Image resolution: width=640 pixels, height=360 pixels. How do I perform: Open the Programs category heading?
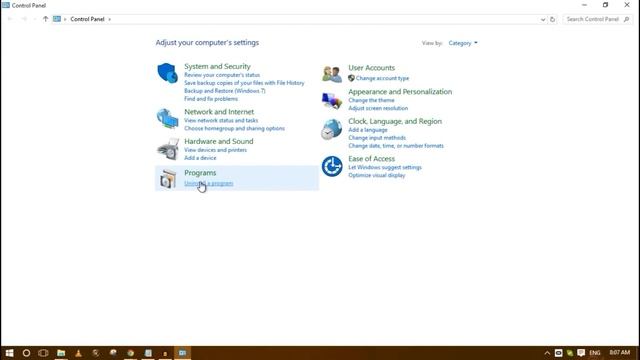coord(200,173)
